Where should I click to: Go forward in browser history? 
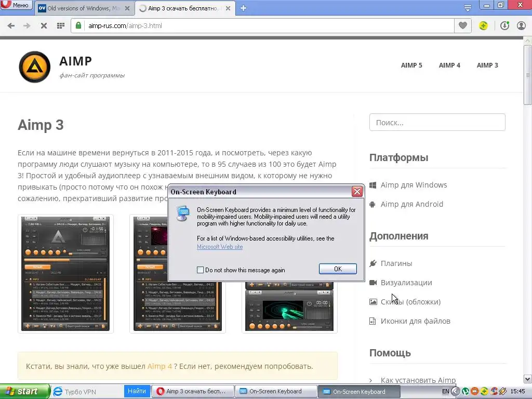coord(27,26)
